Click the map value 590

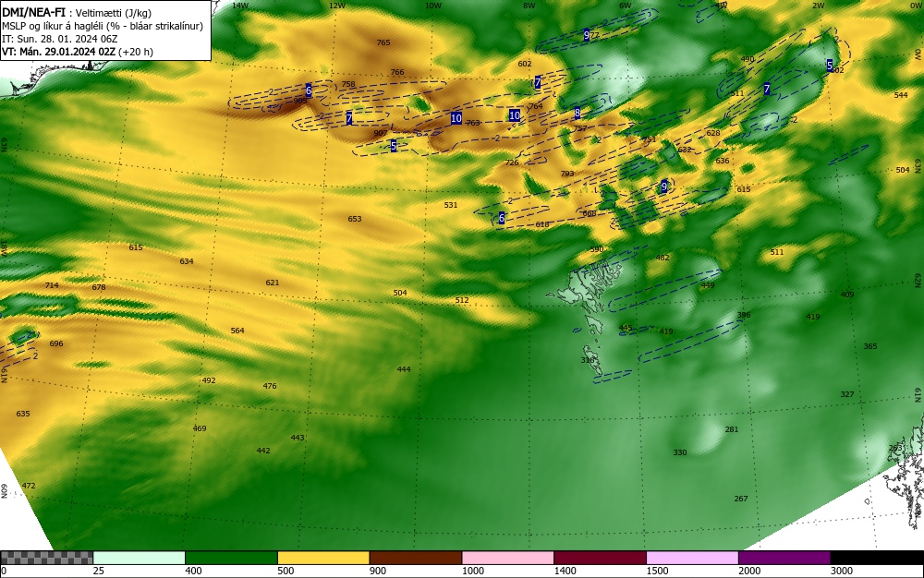point(596,249)
